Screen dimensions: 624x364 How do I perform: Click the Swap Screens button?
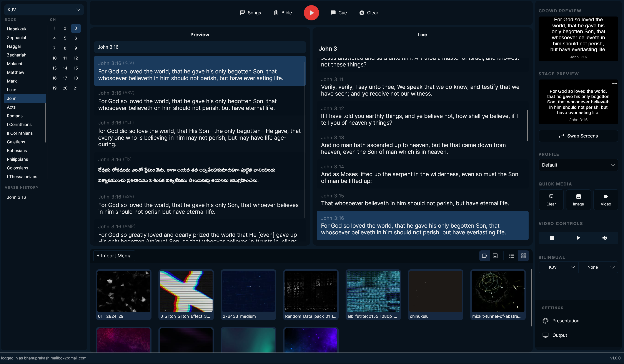point(578,136)
